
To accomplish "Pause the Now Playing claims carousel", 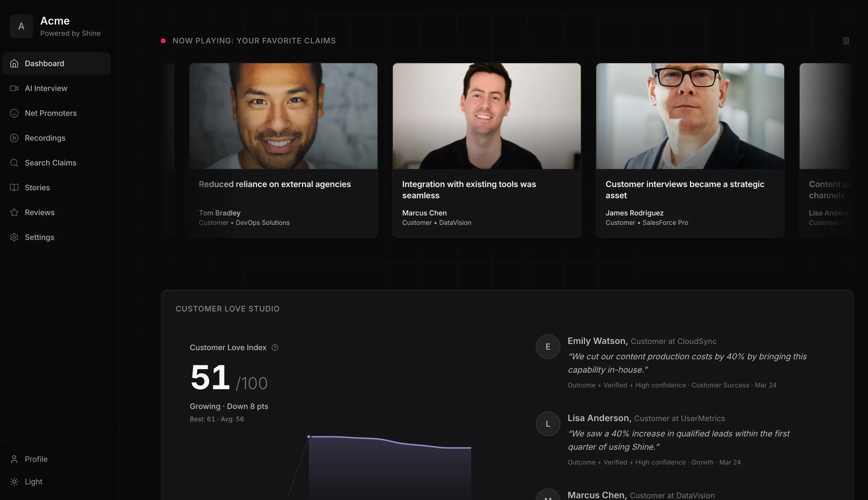I will (x=846, y=41).
